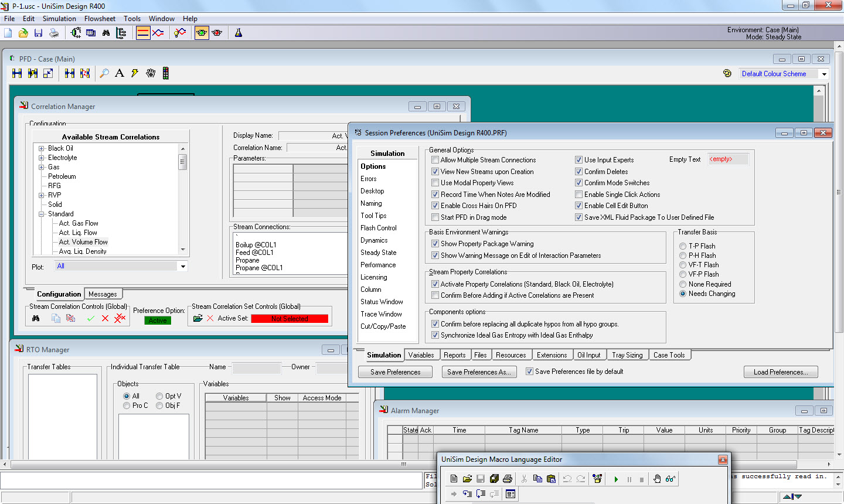Click binoculars in Stream Correlation Controls

36,318
